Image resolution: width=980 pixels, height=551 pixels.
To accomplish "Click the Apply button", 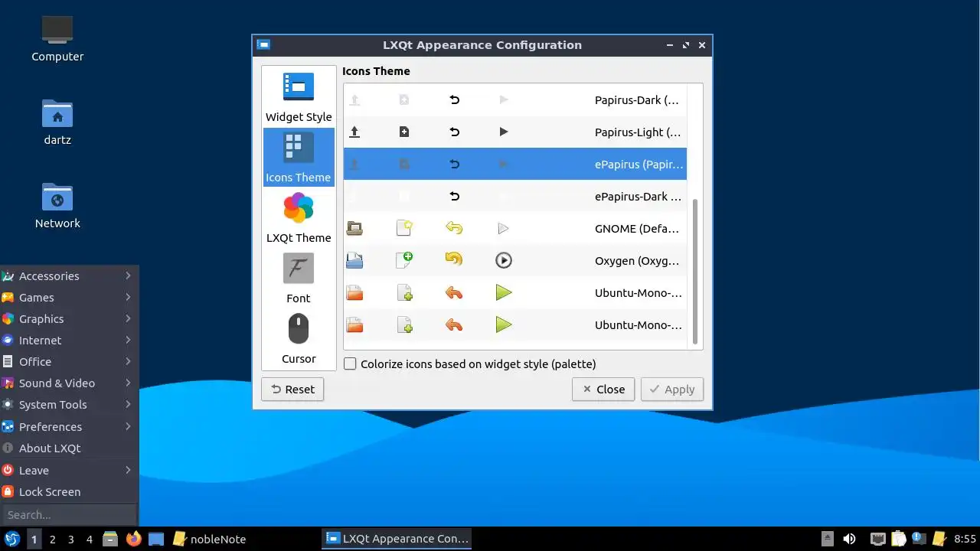I will (672, 389).
